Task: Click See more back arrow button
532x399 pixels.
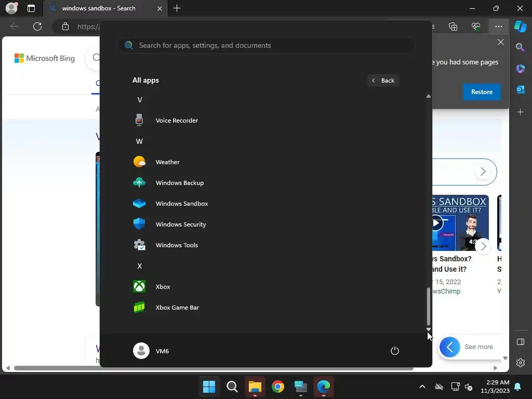Action: click(x=449, y=347)
